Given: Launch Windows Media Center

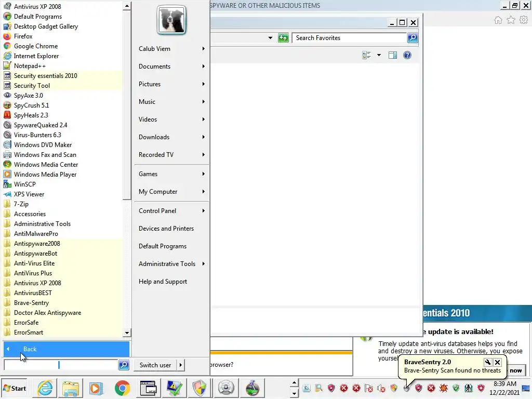Looking at the screenshot, I should pos(46,164).
